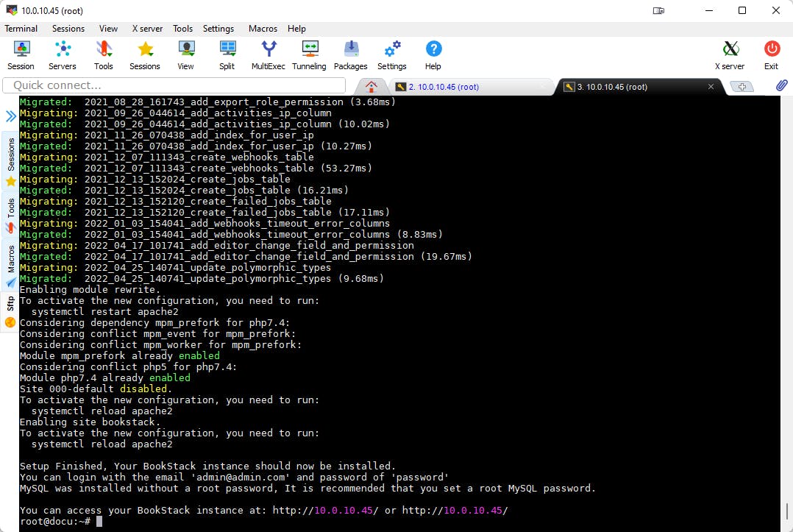Launch the MultiExec toolbar icon
This screenshot has width=793, height=532.
click(x=268, y=55)
